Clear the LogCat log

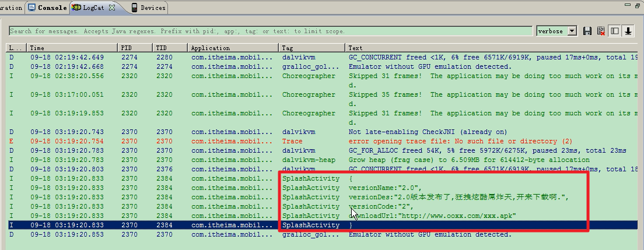click(601, 31)
